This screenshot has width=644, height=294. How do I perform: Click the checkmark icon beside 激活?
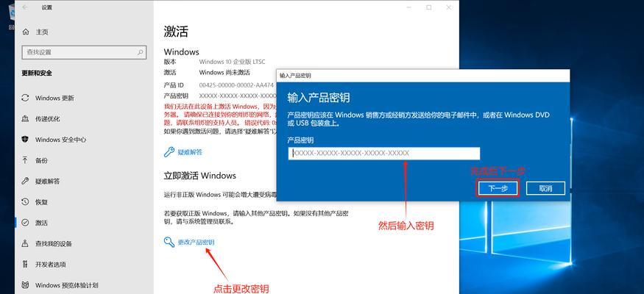tap(25, 223)
